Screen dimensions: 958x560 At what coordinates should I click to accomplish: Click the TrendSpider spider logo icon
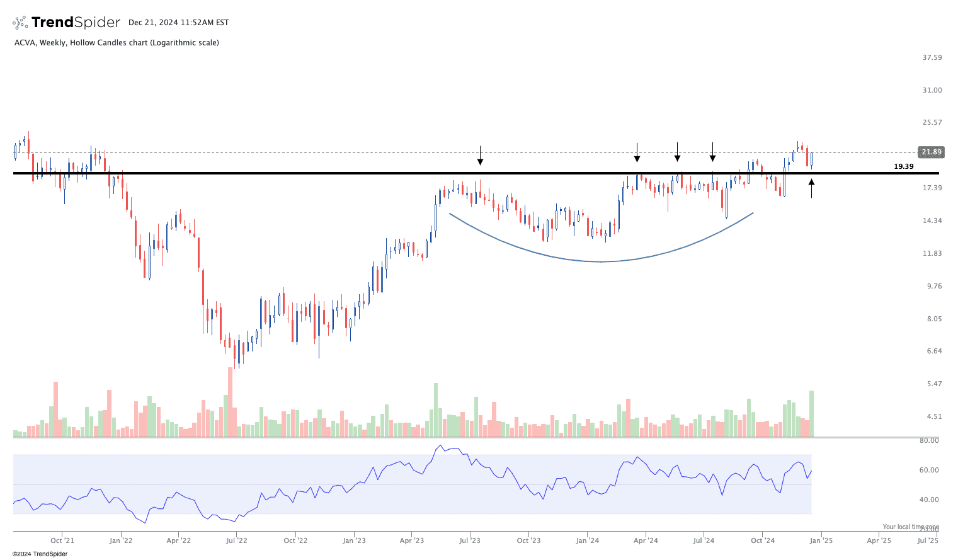tap(20, 23)
